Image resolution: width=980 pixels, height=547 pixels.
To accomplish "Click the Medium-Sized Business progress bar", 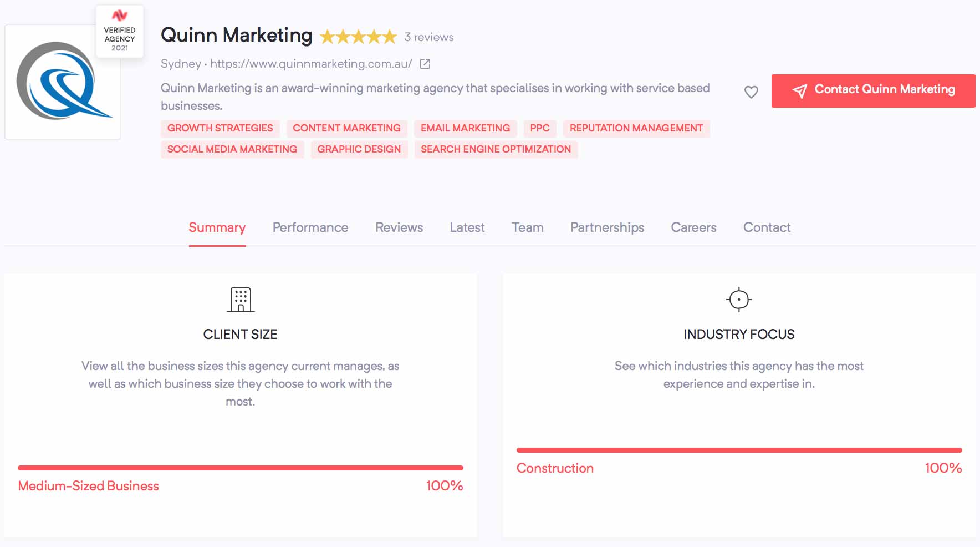I will click(x=241, y=468).
